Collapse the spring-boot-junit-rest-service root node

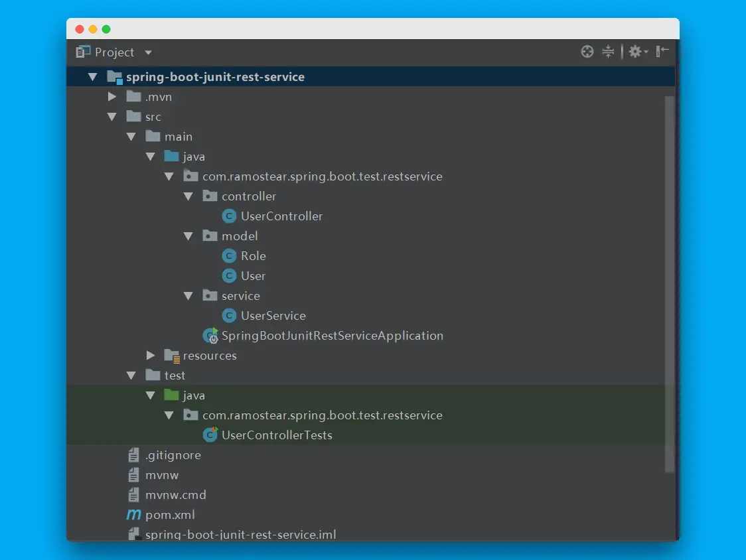click(x=93, y=76)
